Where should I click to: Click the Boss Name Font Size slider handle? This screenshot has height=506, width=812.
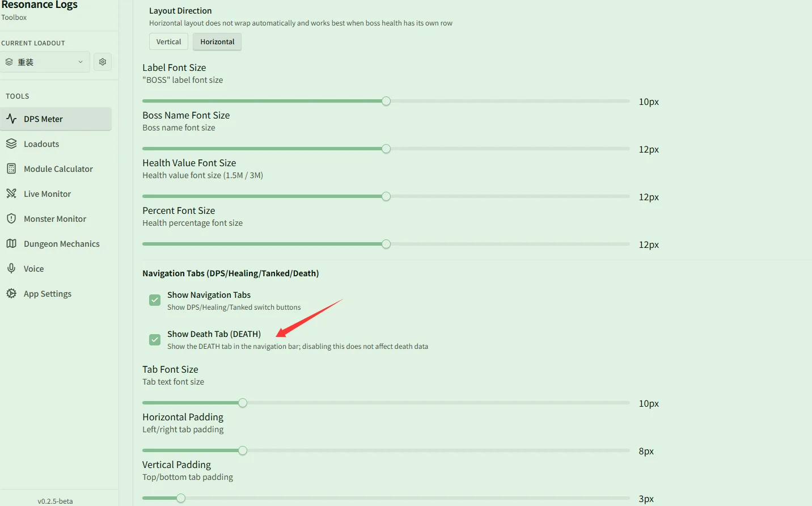pyautogui.click(x=386, y=149)
